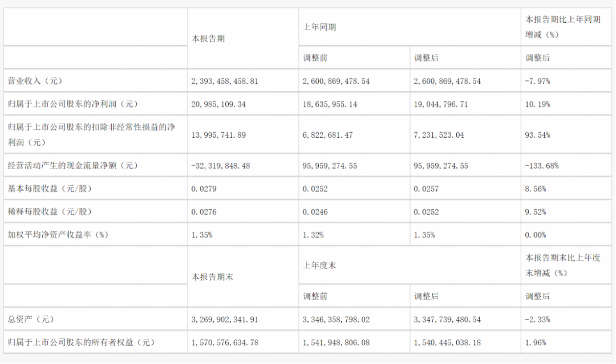Select total assets value 3,269,902,341.91
Screen dimensions: 616x364
[225, 320]
